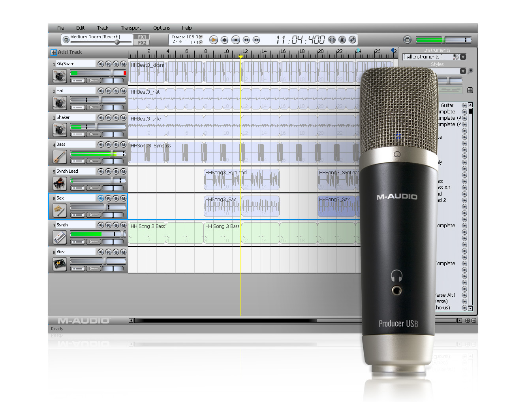This screenshot has width=526, height=420.
Task: Arm the Shaker track for recording
Action: tap(108, 118)
